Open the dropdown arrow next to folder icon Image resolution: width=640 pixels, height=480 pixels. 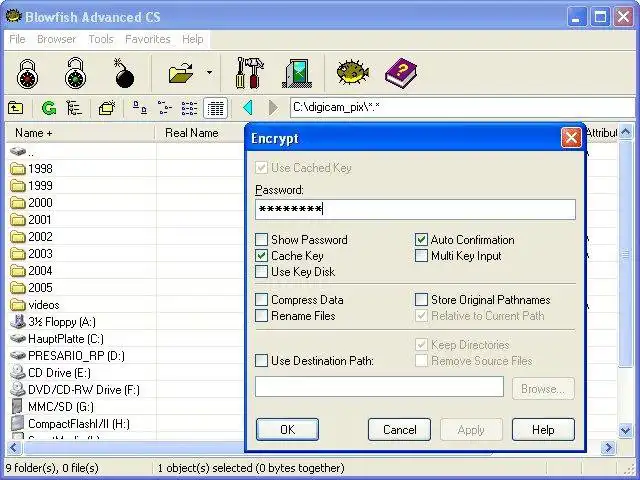[209, 73]
